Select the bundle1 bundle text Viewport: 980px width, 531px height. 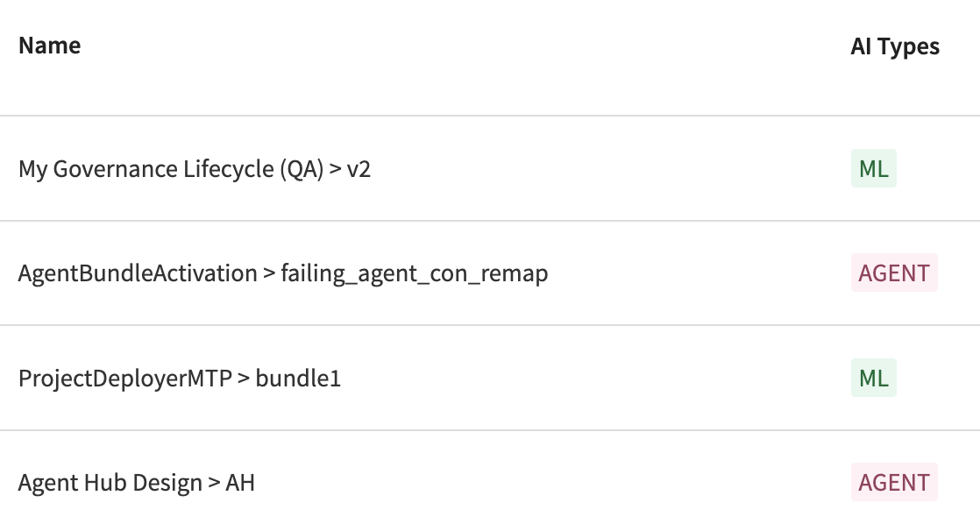(298, 379)
